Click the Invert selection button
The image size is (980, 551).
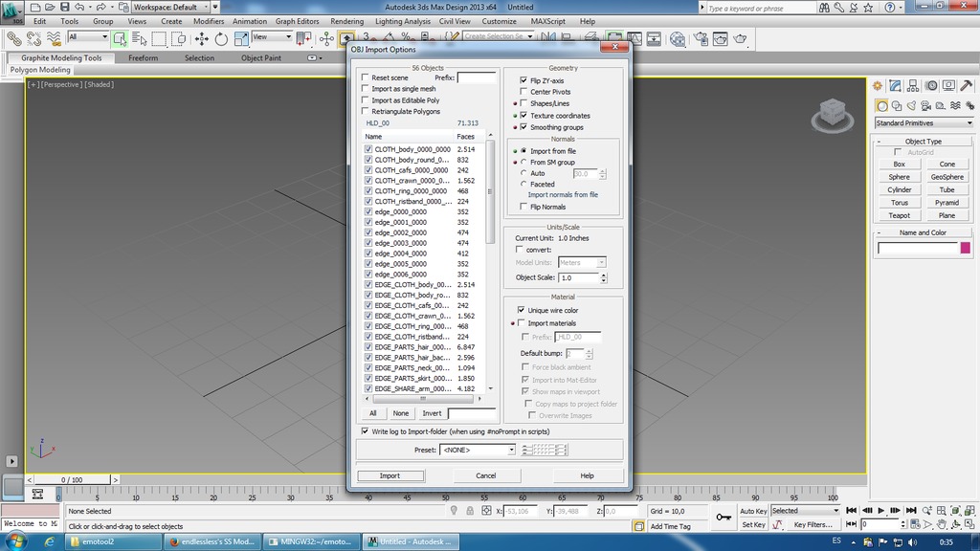pyautogui.click(x=432, y=413)
